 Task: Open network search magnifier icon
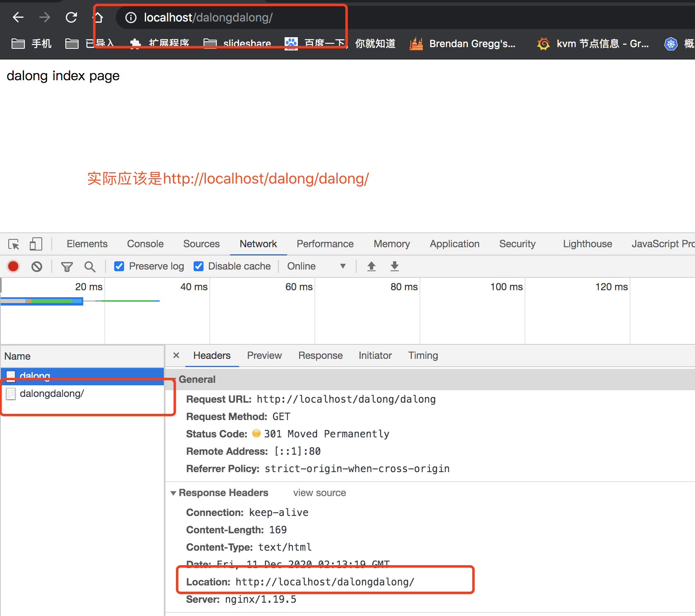coord(90,267)
